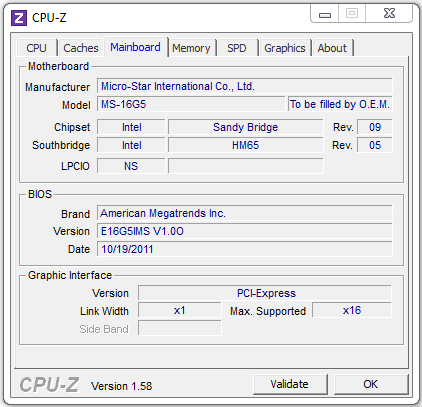Switch to the CPU tab

[x=36, y=48]
